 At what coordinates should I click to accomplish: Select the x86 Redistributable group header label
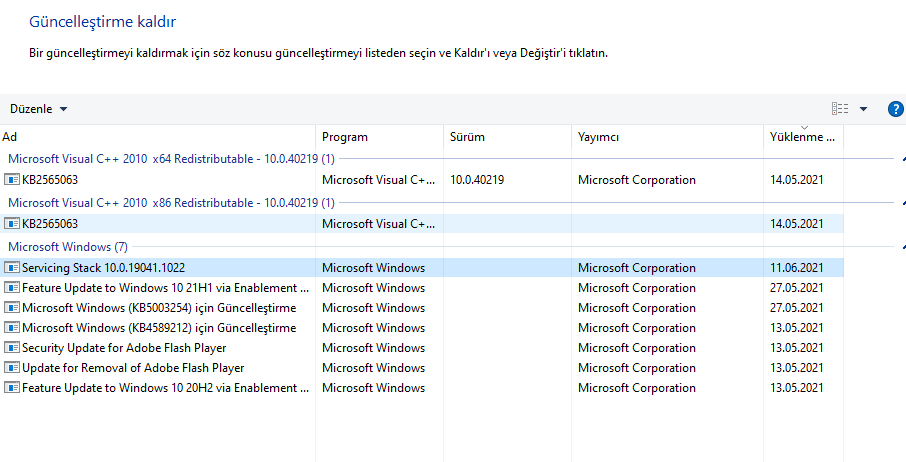(172, 203)
